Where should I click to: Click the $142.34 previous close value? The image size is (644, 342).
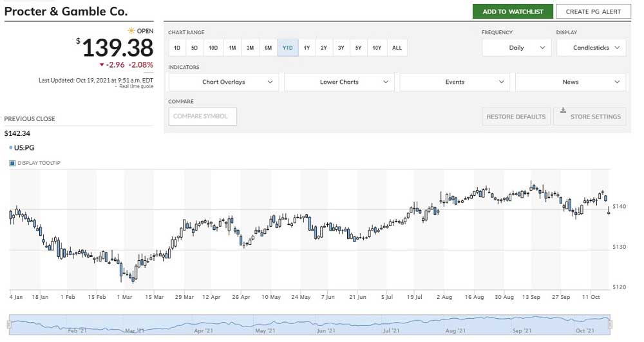(x=17, y=133)
